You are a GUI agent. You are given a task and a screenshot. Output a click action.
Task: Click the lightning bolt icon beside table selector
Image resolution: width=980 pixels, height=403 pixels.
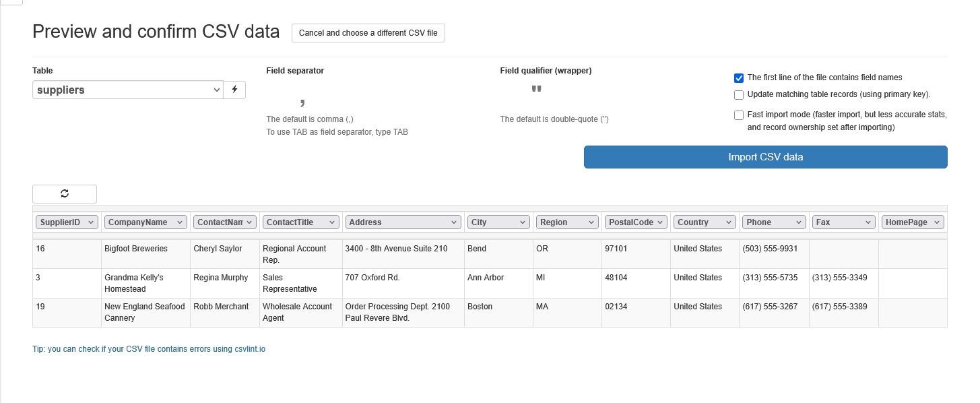pyautogui.click(x=234, y=90)
